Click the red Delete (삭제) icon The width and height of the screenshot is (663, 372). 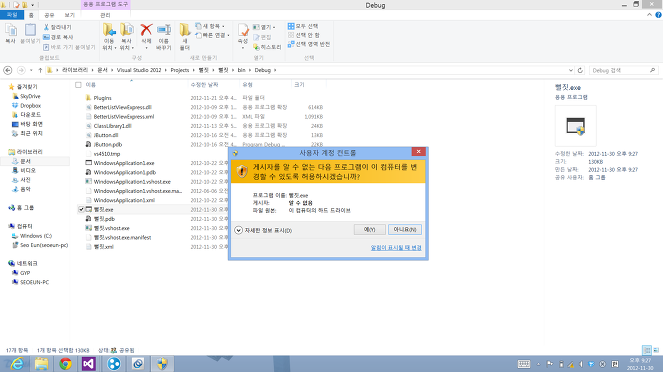pos(146,30)
